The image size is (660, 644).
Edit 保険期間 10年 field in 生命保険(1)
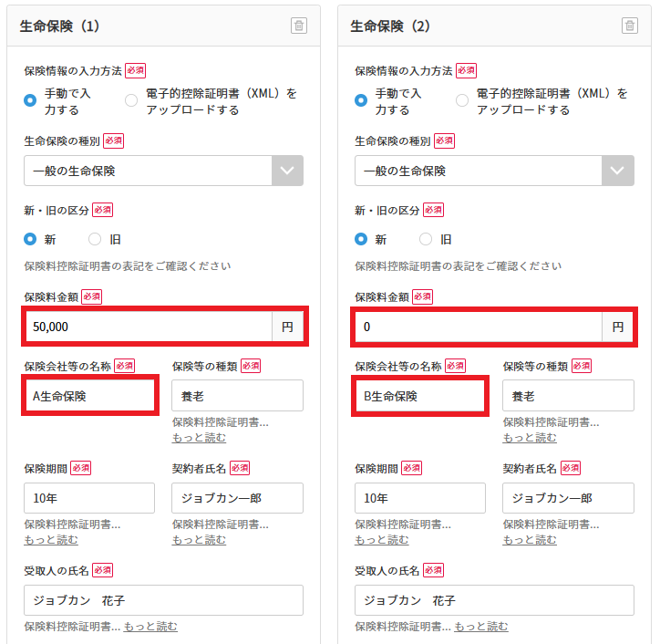coord(89,498)
